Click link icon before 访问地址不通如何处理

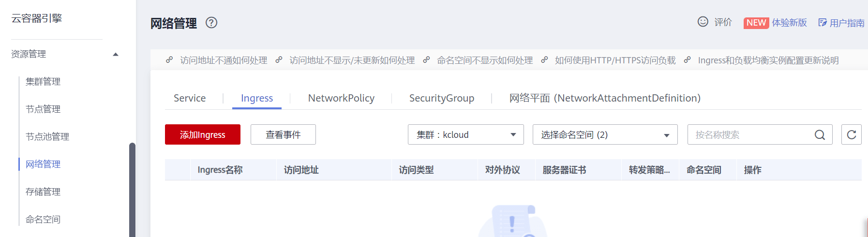coord(169,60)
